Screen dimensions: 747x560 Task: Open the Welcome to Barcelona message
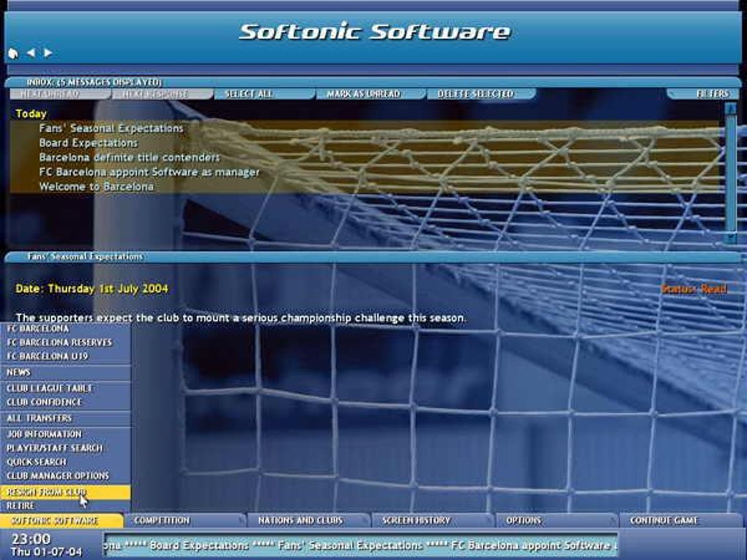(x=365, y=186)
